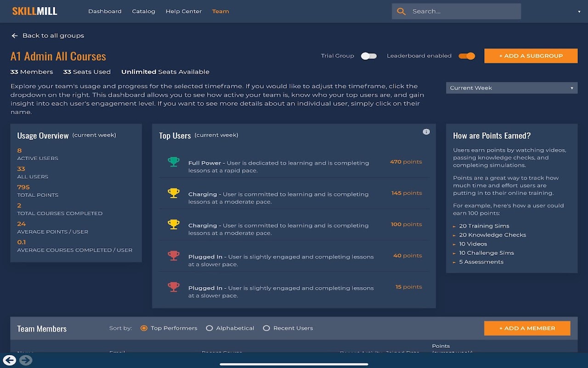The height and width of the screenshot is (368, 588).
Task: Click the SkillMill logo
Action: pyautogui.click(x=34, y=11)
